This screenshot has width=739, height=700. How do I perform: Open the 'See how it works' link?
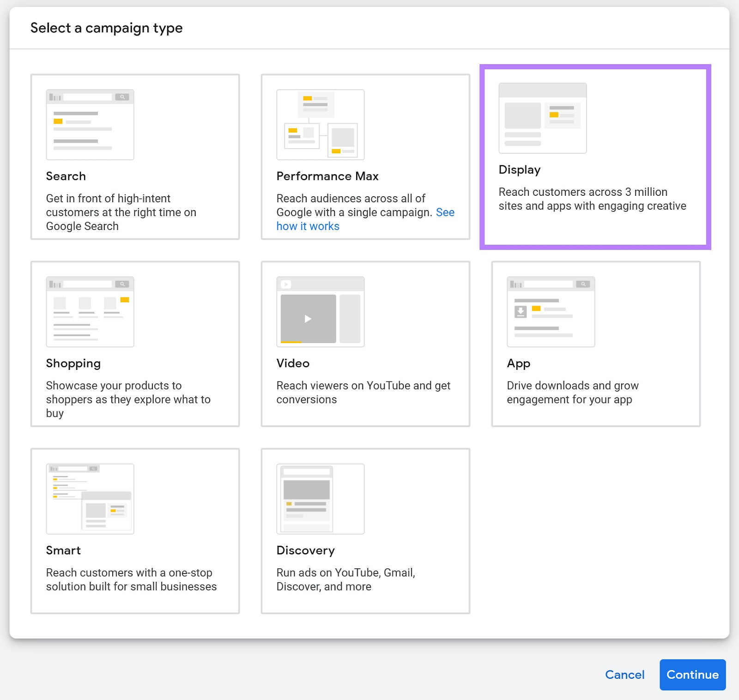[x=308, y=226]
